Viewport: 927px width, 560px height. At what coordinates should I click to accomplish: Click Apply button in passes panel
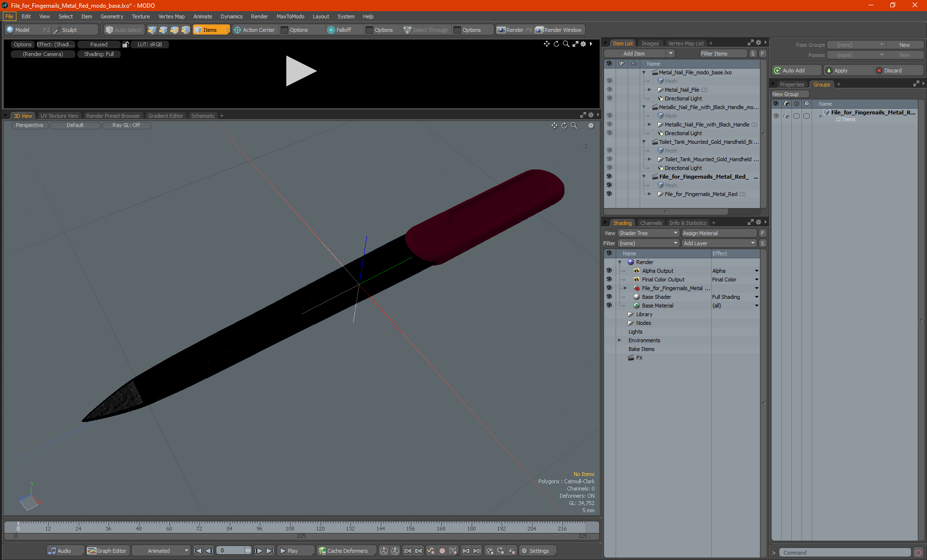tap(848, 70)
